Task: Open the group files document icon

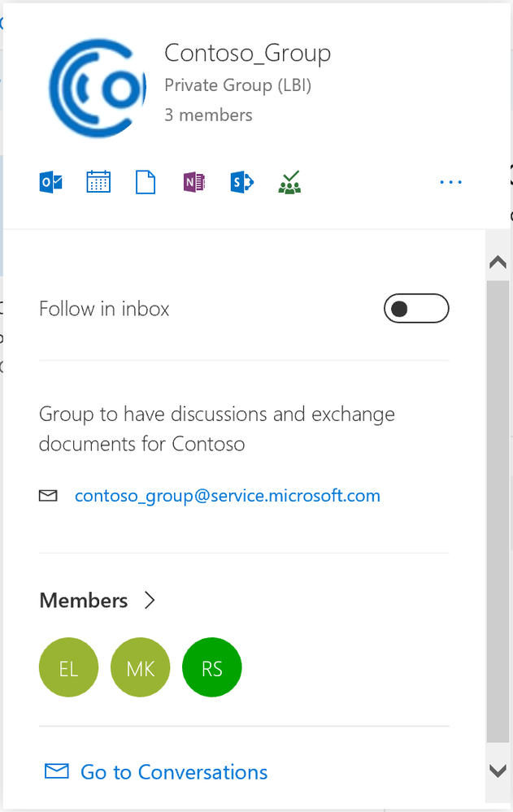Action: [x=146, y=182]
